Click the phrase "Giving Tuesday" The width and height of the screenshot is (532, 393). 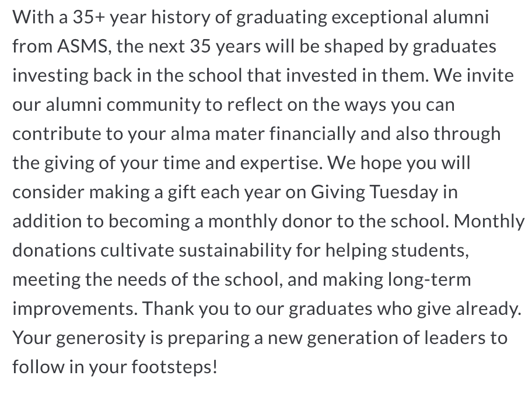(x=374, y=192)
